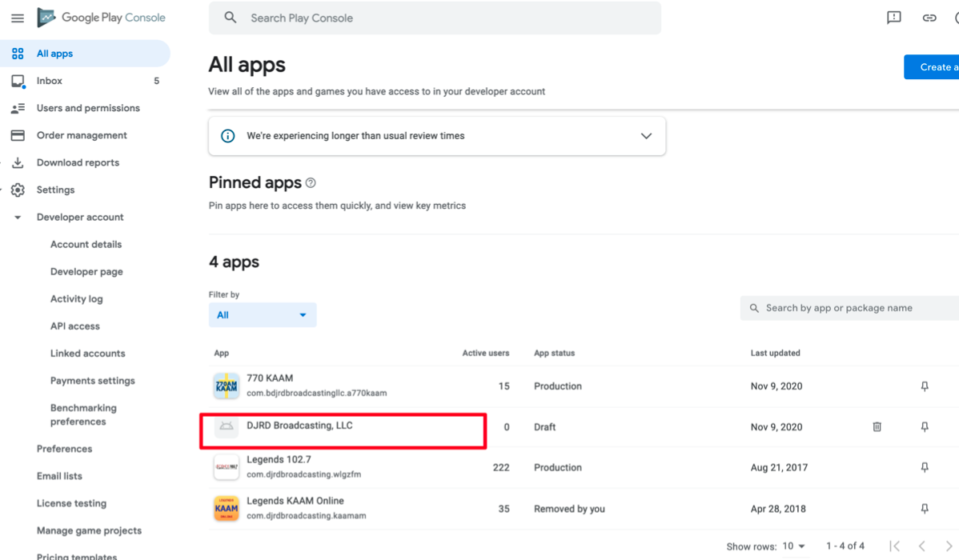Open Linked accounts
This screenshot has width=959, height=560.
point(87,354)
